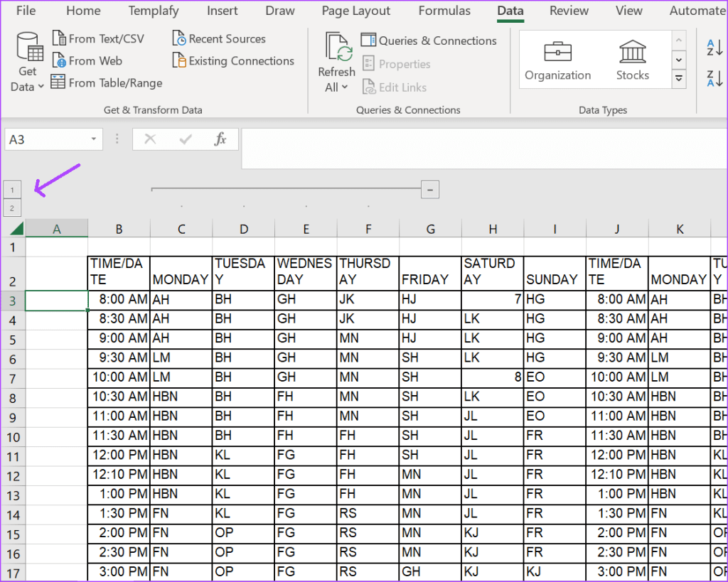
Task: Select the Stocks data type
Action: point(632,60)
